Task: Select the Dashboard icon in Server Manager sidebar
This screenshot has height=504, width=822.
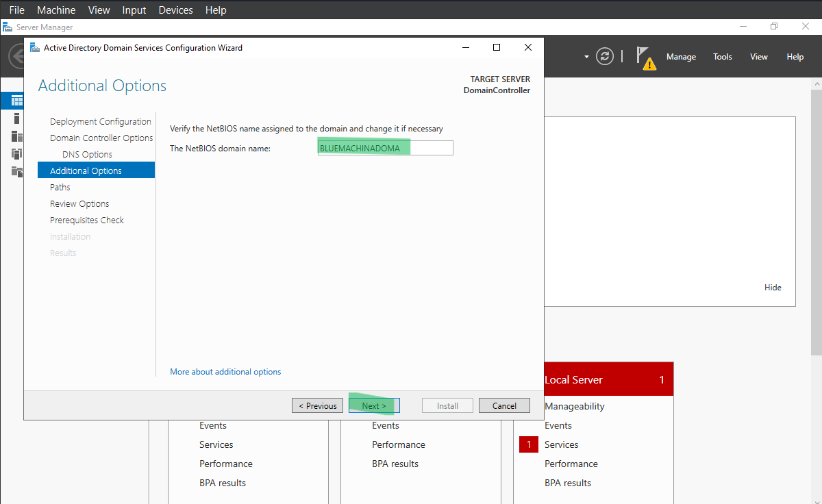Action: 17,101
